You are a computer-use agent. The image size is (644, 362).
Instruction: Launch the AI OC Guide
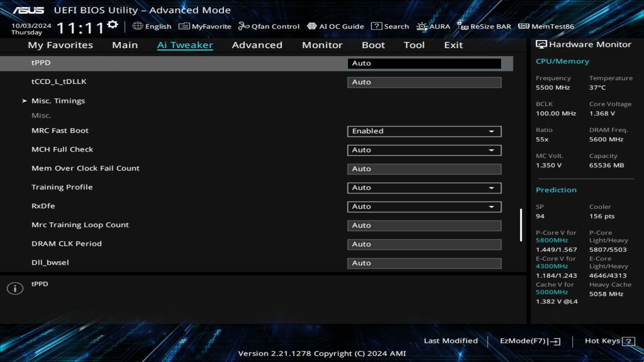click(335, 26)
